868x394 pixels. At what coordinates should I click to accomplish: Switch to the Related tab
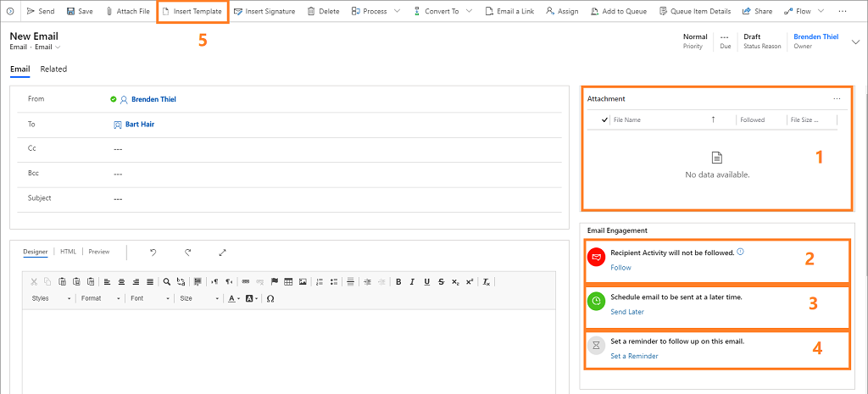tap(53, 69)
